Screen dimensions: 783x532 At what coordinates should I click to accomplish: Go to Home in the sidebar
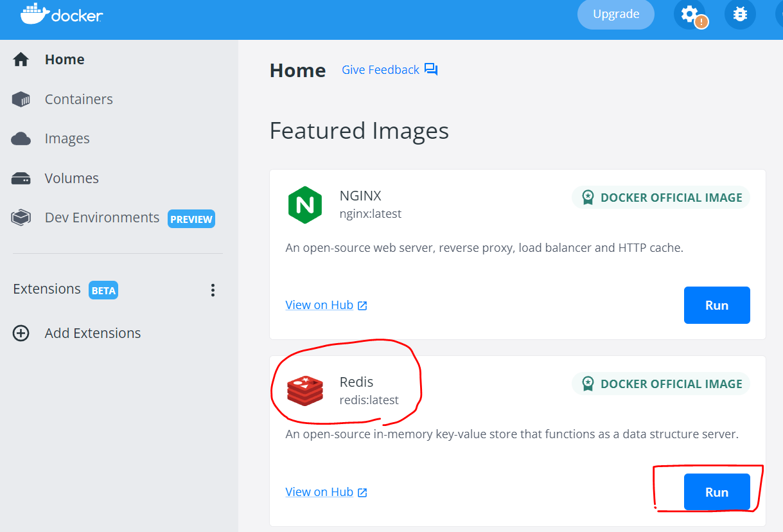(x=64, y=60)
